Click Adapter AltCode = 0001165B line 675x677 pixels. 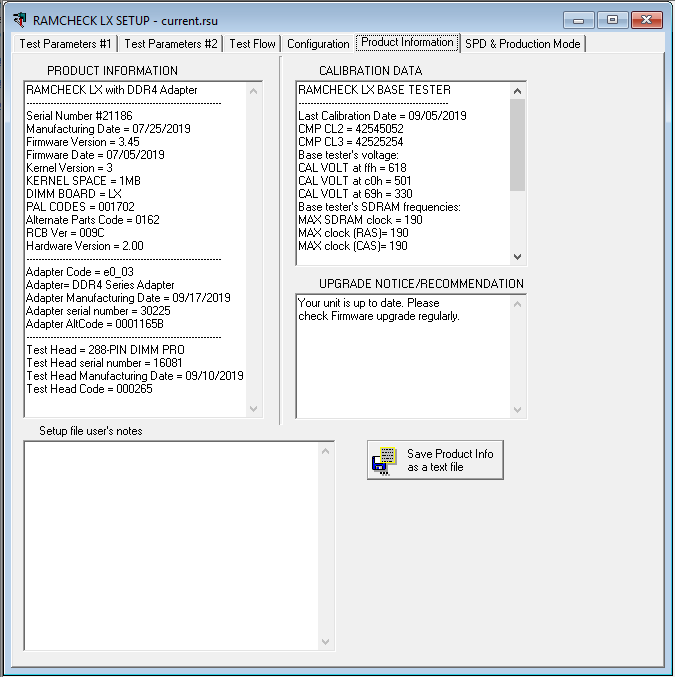pos(95,324)
